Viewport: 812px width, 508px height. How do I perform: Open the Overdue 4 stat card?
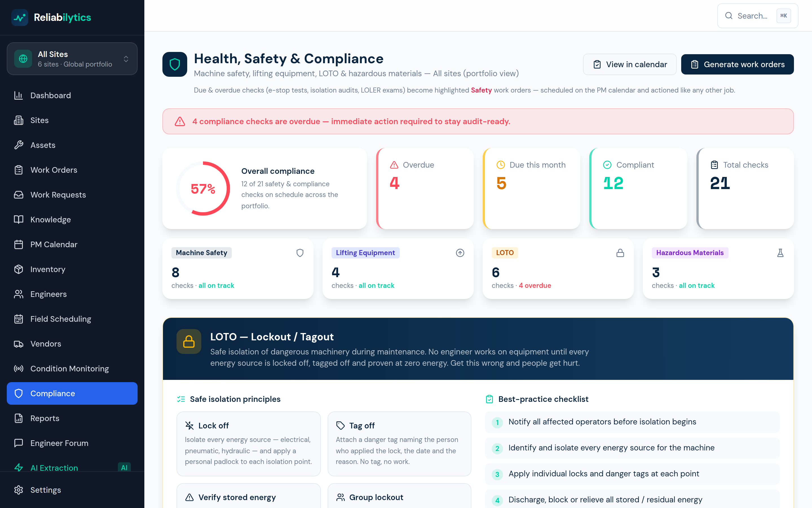click(425, 189)
